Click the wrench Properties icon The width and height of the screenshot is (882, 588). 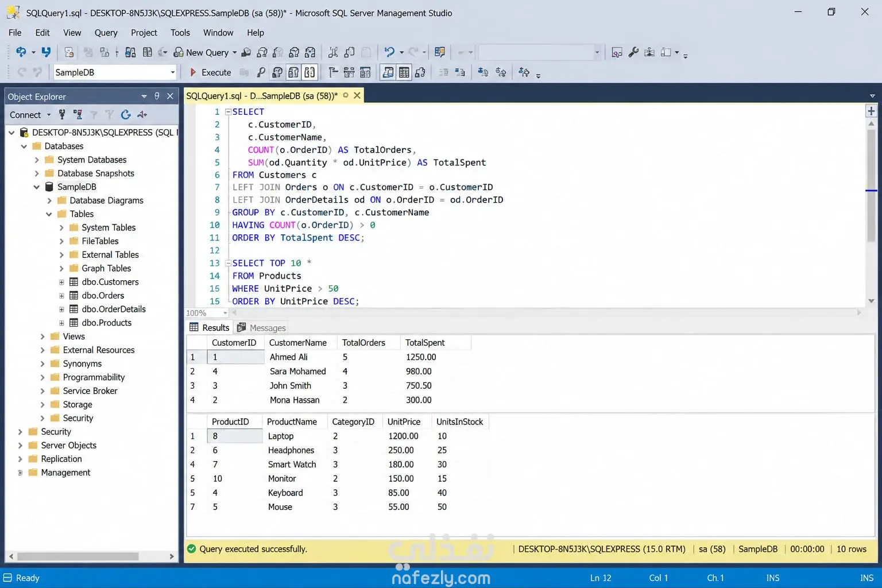pos(633,52)
